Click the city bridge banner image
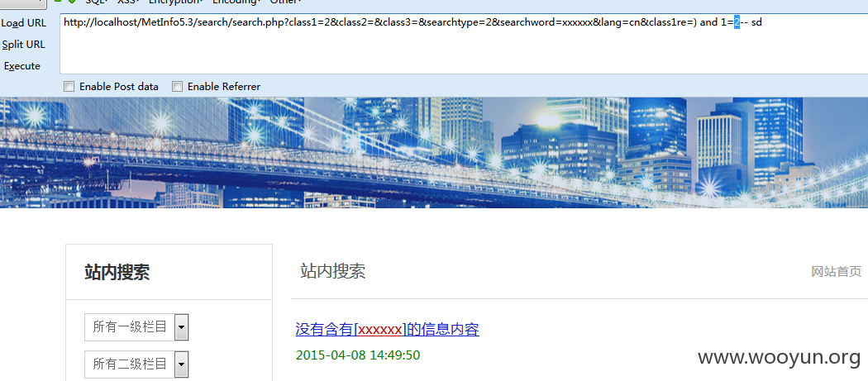868x381 pixels. coord(434,153)
